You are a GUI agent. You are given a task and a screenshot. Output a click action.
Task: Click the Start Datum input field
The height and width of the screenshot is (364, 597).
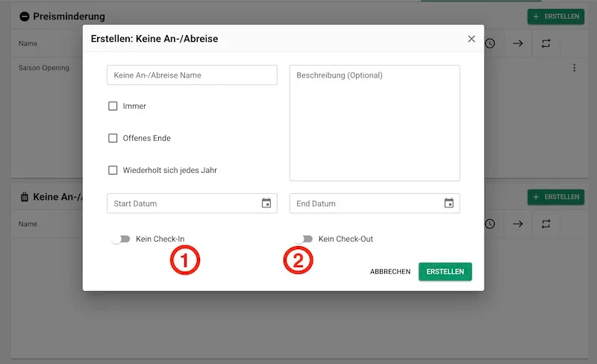[192, 204]
